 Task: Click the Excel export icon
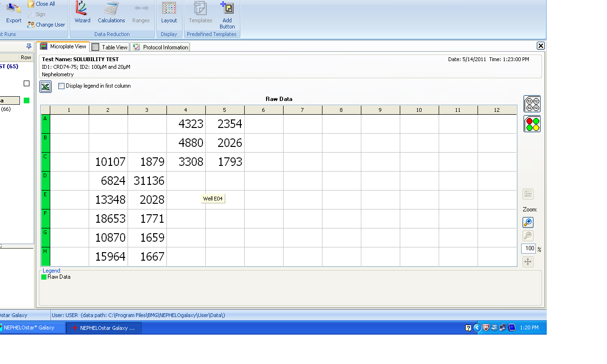[x=46, y=86]
